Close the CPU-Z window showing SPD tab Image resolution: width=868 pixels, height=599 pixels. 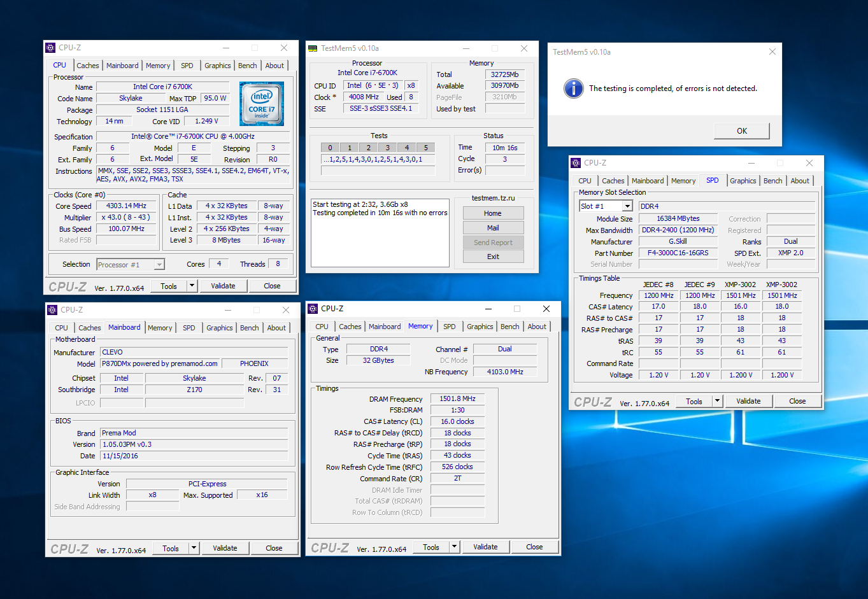click(x=809, y=163)
